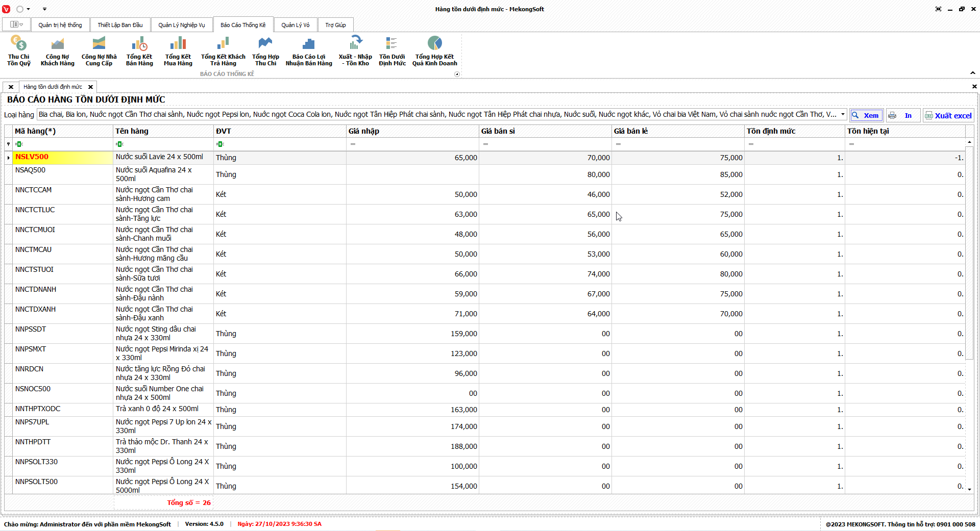Open Công Nợ Khách Hàng report
Screen dimensions: 980x531
click(x=57, y=50)
